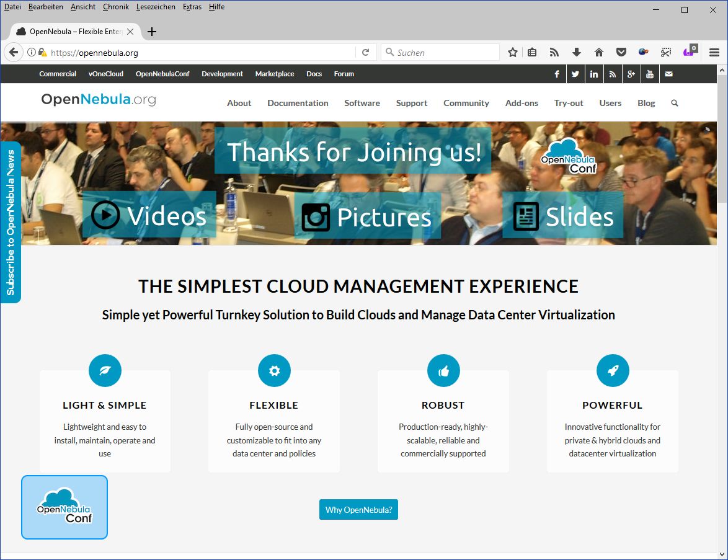Click Subscribe to OpenNebula News side tab

pyautogui.click(x=11, y=223)
